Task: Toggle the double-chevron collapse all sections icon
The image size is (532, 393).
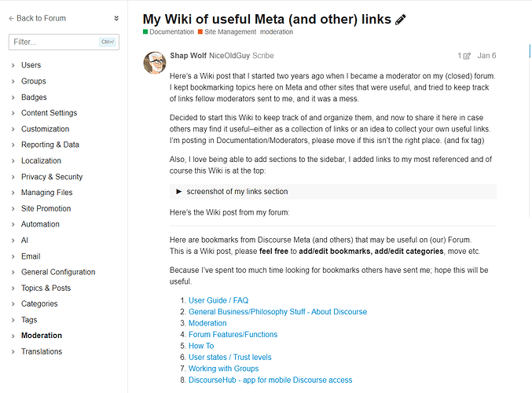Action: 116,18
